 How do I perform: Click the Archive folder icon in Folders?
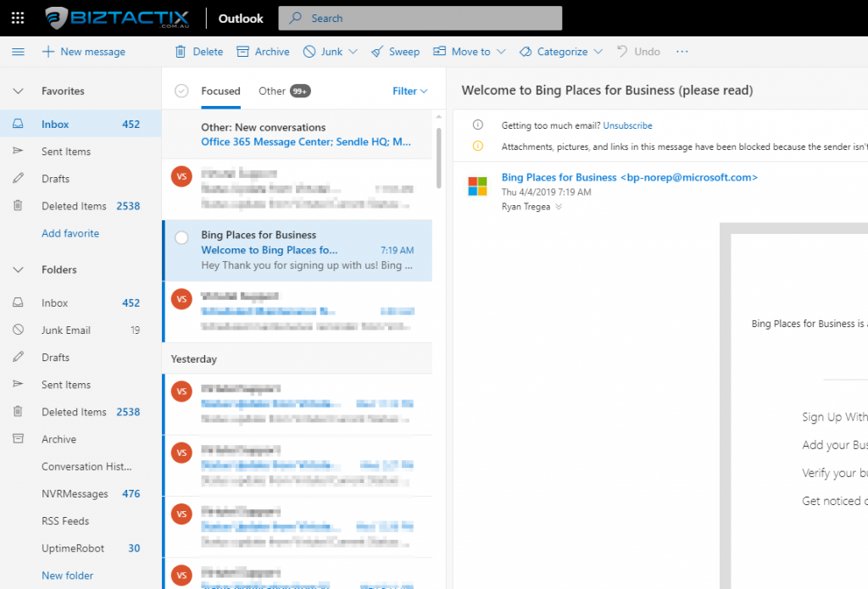pos(19,439)
